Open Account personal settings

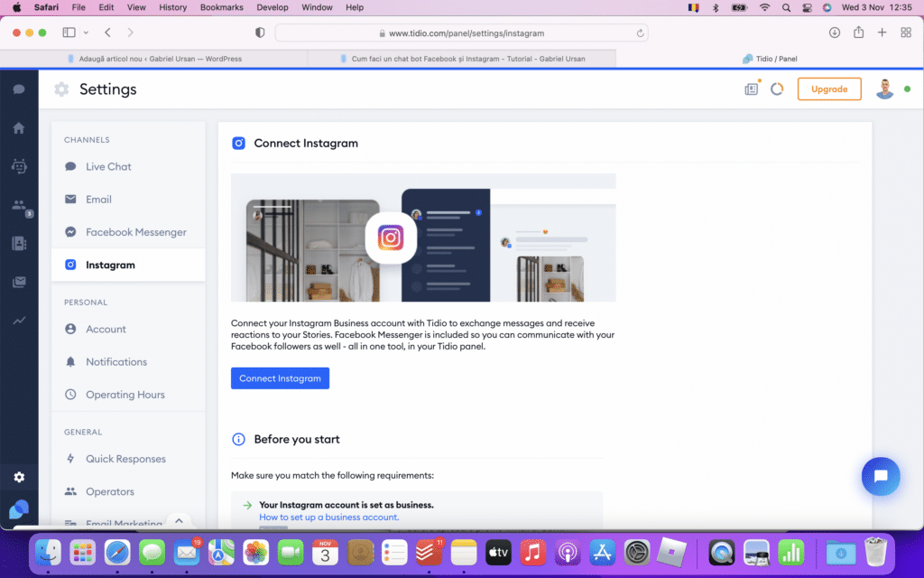[x=128, y=329]
